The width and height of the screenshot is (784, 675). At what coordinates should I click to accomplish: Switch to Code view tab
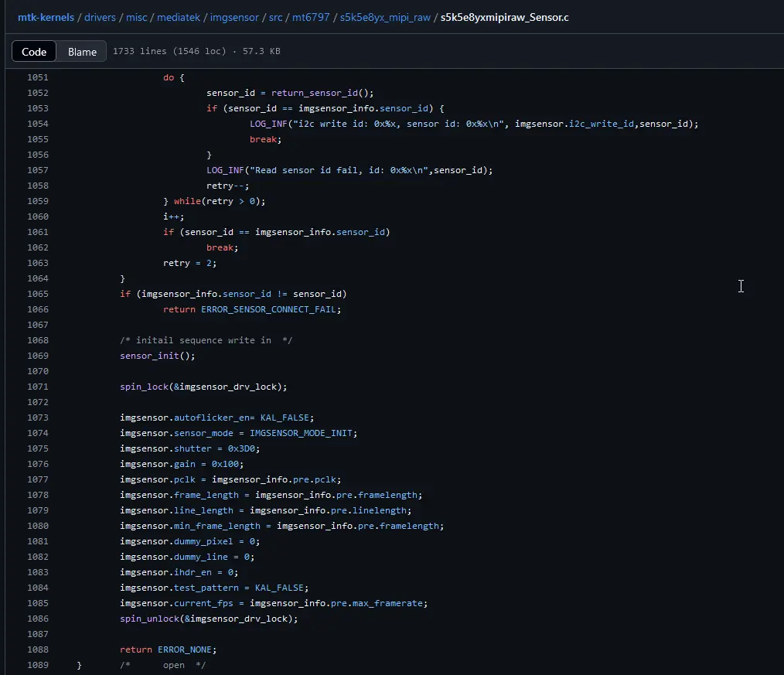pyautogui.click(x=34, y=52)
